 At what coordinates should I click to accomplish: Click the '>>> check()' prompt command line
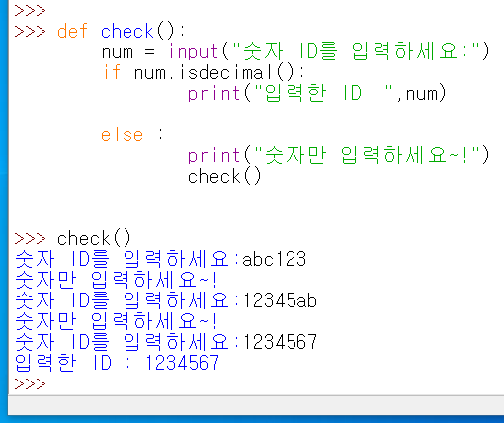point(72,238)
